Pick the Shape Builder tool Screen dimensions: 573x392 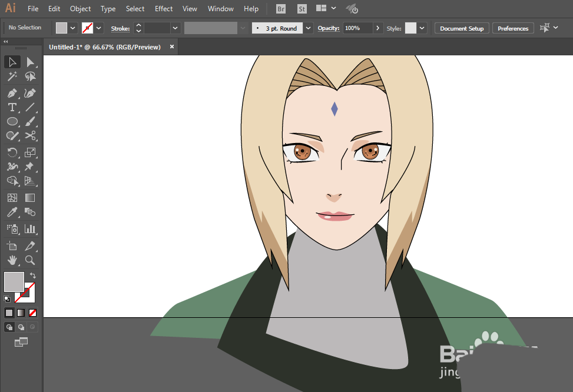(x=12, y=181)
